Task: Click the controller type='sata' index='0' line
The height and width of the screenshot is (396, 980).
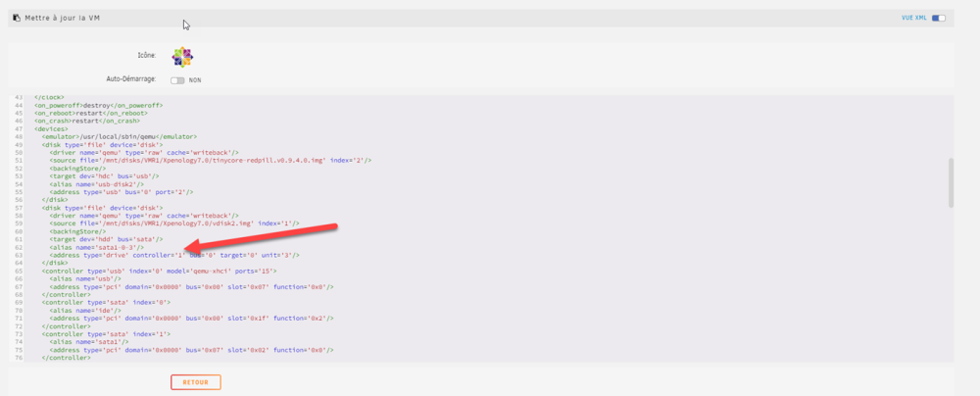Action: [107, 302]
